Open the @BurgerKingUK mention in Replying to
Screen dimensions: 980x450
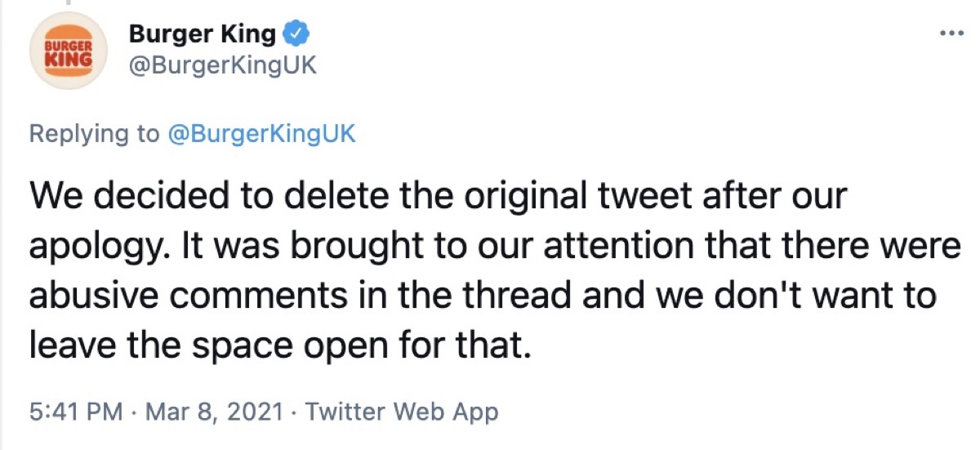coord(261,135)
